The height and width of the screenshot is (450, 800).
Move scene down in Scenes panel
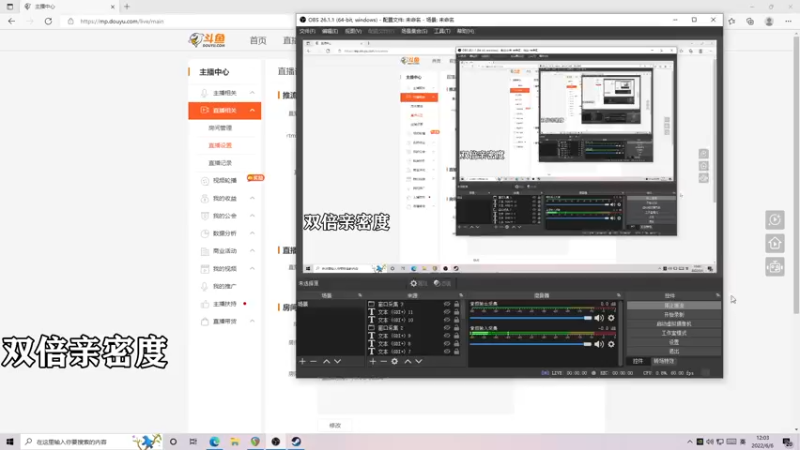(x=337, y=361)
